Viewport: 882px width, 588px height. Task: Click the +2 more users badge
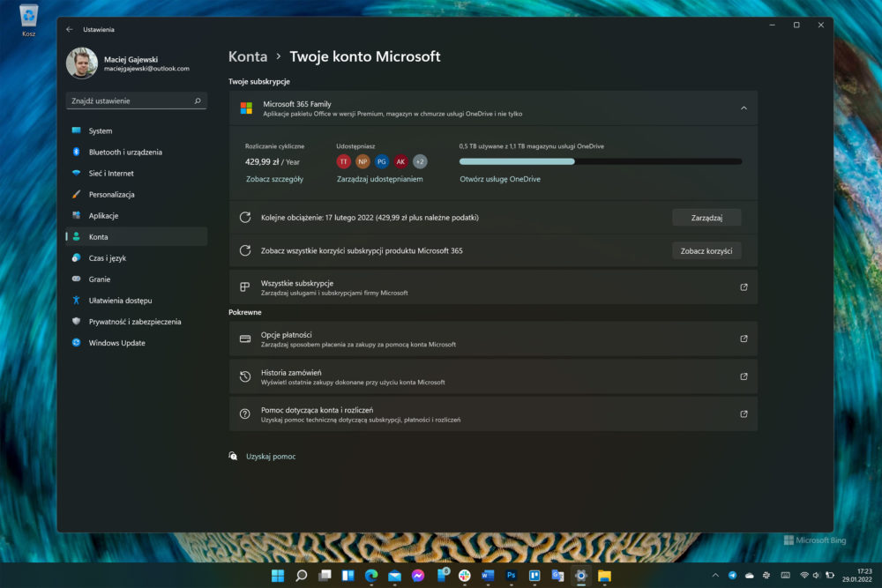click(x=420, y=162)
